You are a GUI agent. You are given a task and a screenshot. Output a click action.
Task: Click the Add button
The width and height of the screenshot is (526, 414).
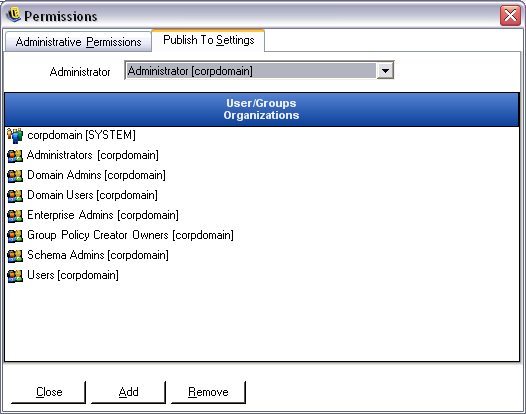(x=128, y=392)
